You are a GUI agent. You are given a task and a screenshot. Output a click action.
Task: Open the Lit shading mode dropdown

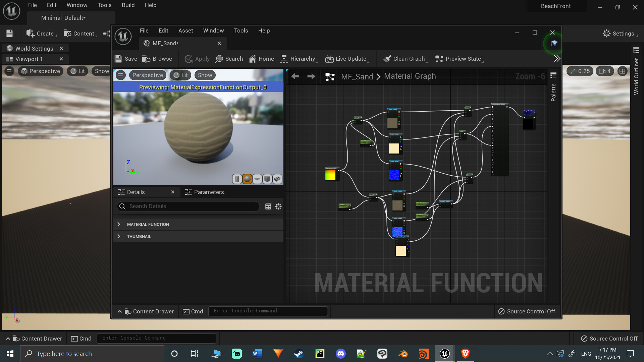[180, 75]
